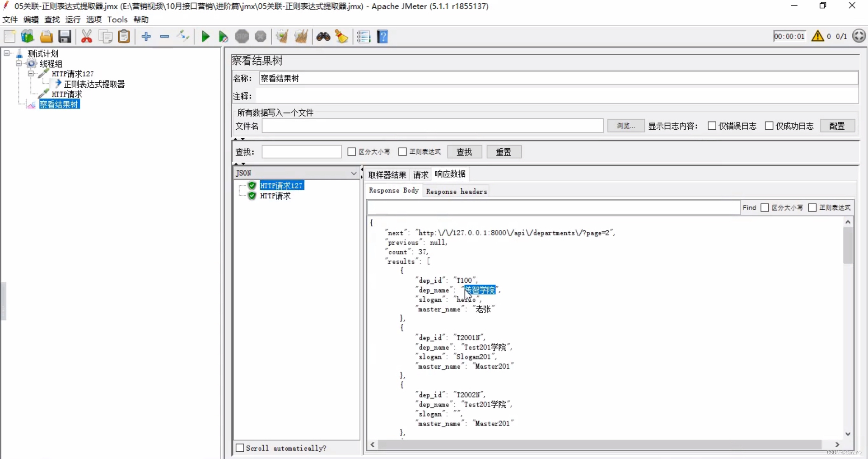Open the JSON renderer dropdown
The image size is (868, 459).
pos(297,173)
